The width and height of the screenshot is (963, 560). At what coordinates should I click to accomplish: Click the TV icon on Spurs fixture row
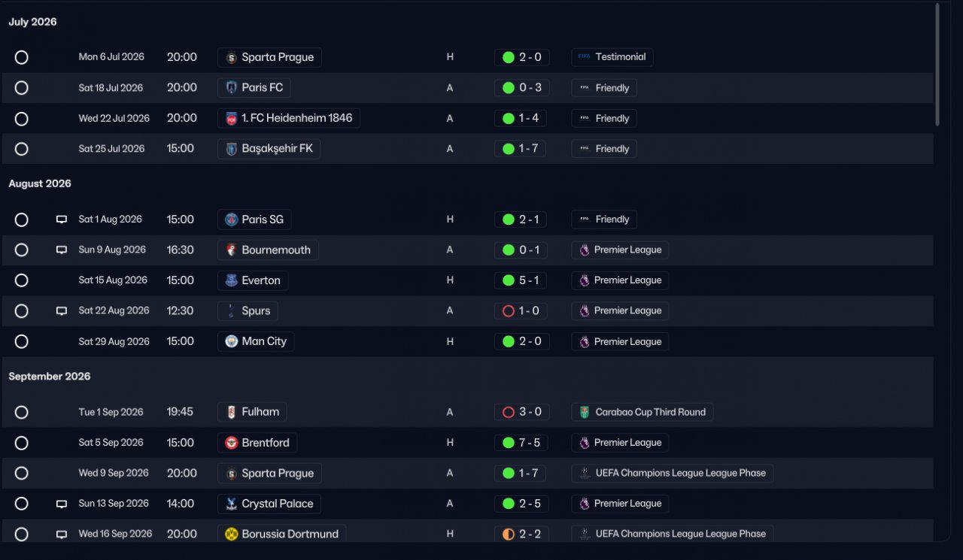point(62,311)
